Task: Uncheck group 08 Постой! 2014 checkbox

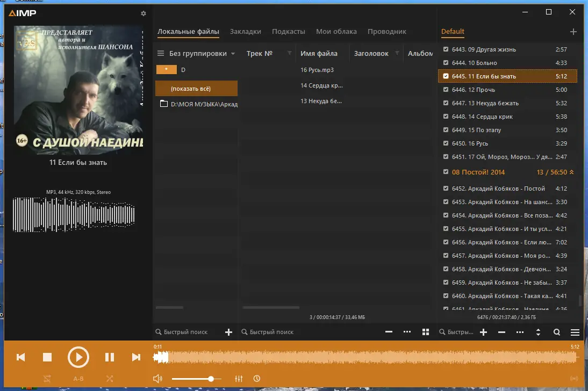Action: 446,172
